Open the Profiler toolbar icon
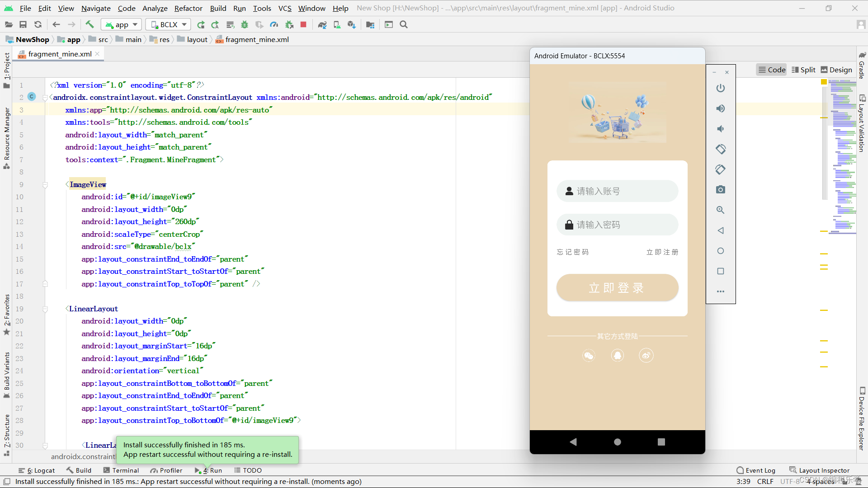868x488 pixels. coord(274,25)
